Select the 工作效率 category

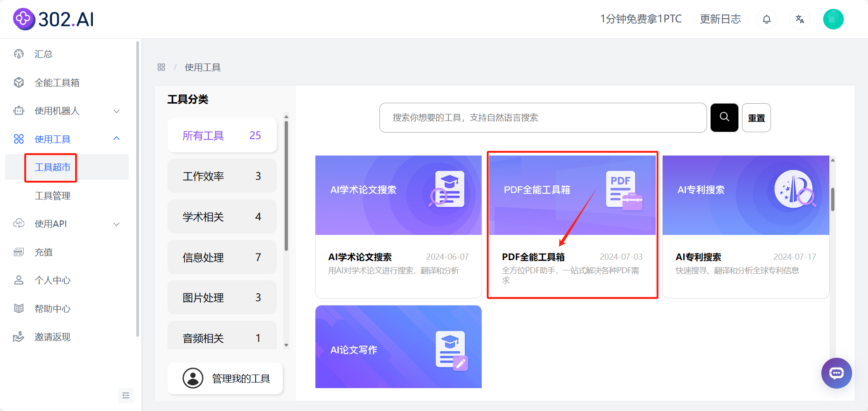222,176
